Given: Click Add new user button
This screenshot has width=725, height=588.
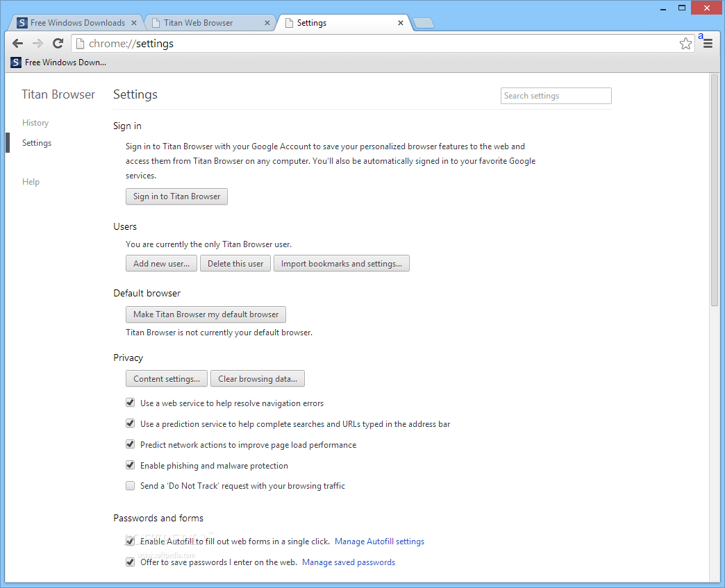Looking at the screenshot, I should (x=161, y=264).
